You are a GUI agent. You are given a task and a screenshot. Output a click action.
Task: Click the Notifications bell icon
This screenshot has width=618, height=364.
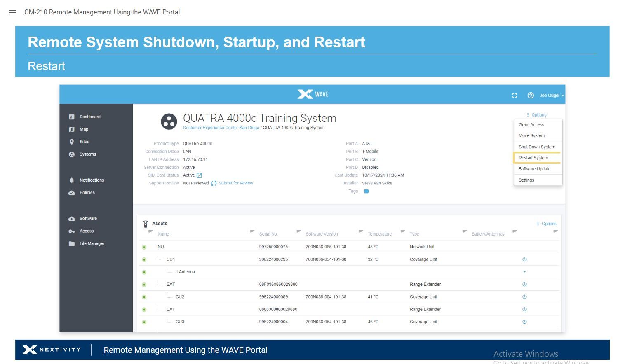click(72, 180)
